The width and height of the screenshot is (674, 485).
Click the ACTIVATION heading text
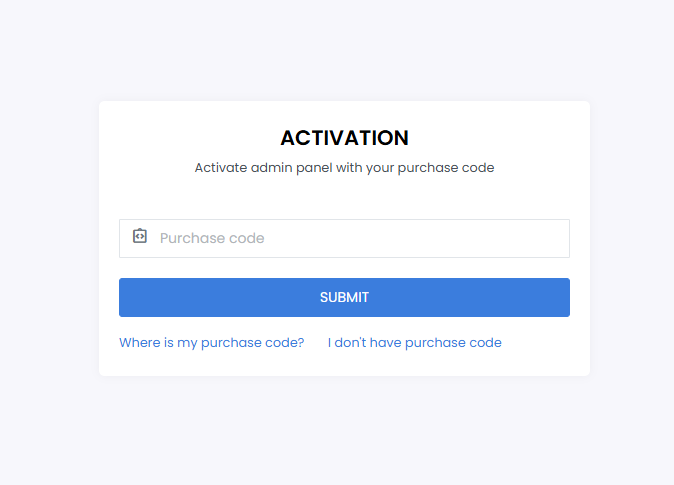click(344, 138)
